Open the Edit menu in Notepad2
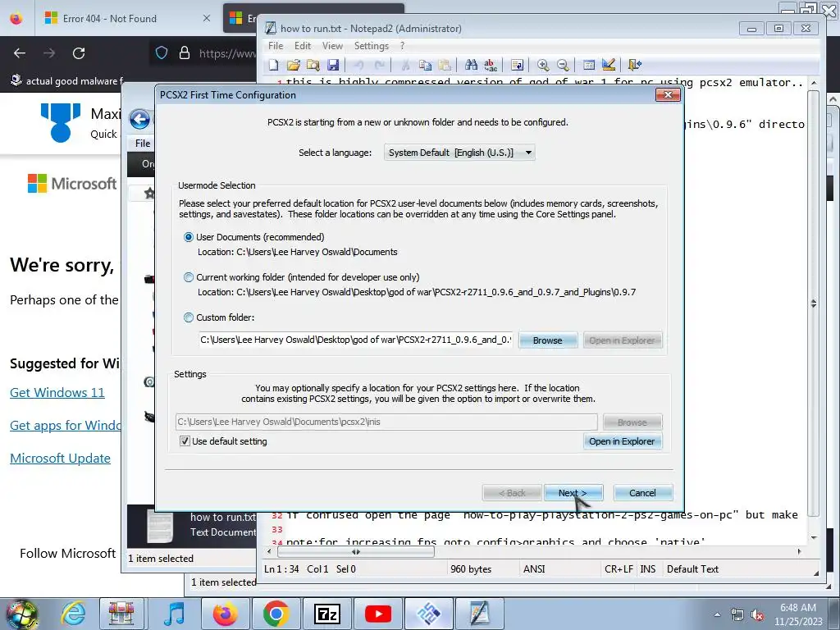Screen dimensions: 840x630 pos(303,46)
